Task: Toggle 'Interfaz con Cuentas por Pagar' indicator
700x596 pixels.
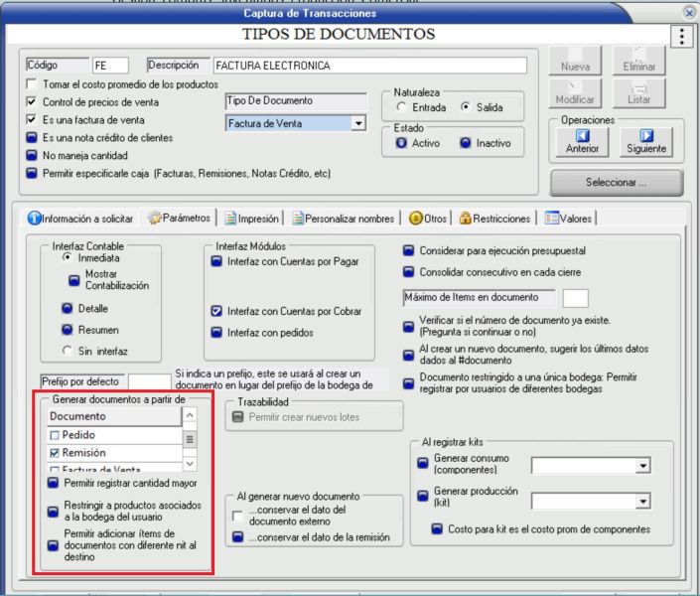Action: pyautogui.click(x=214, y=261)
